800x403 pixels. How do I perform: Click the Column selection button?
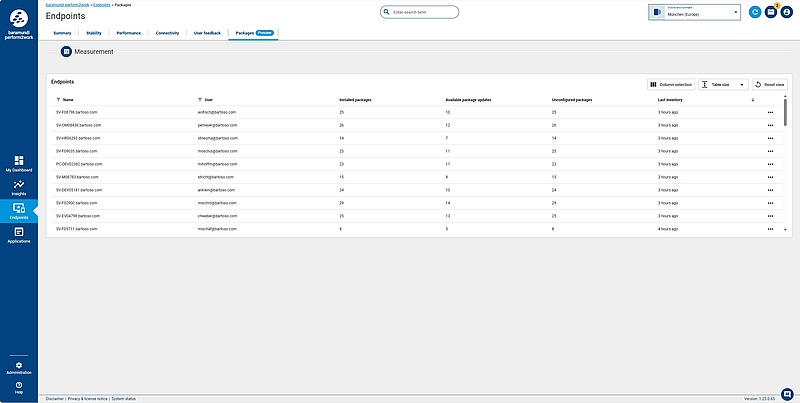click(670, 84)
